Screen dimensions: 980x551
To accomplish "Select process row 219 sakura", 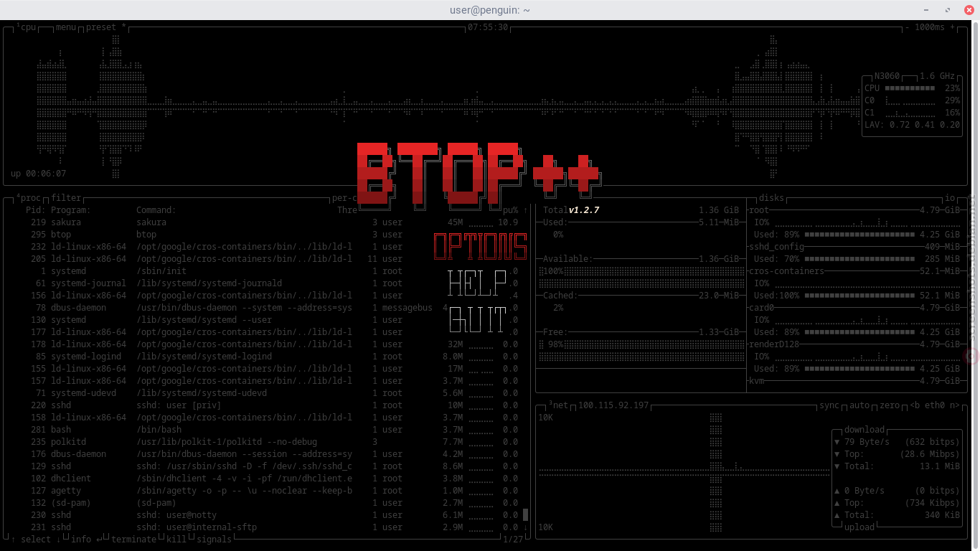I will tap(263, 222).
